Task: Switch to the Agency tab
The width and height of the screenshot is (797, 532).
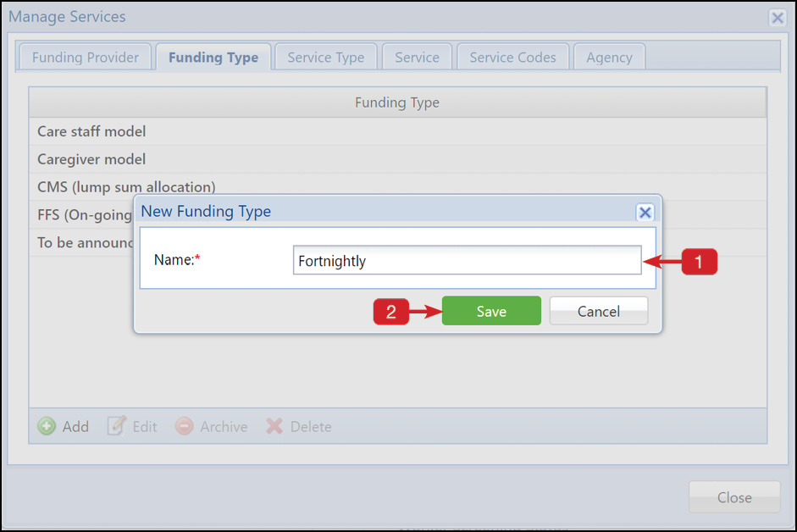Action: click(x=610, y=58)
